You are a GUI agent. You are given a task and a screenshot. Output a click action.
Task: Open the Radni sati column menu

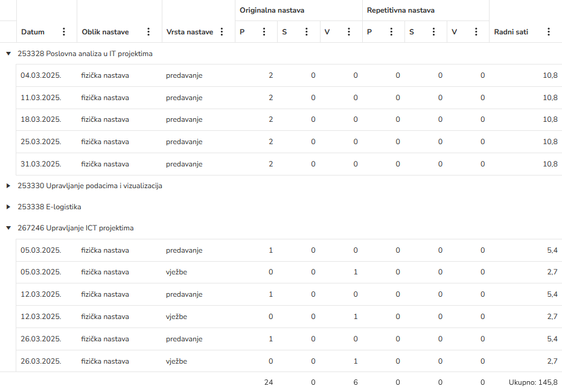pyautogui.click(x=548, y=32)
